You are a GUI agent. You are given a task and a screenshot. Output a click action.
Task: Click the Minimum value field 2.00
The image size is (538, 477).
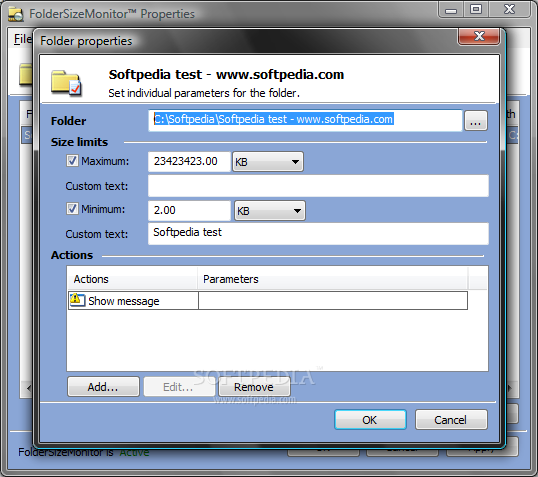[189, 210]
